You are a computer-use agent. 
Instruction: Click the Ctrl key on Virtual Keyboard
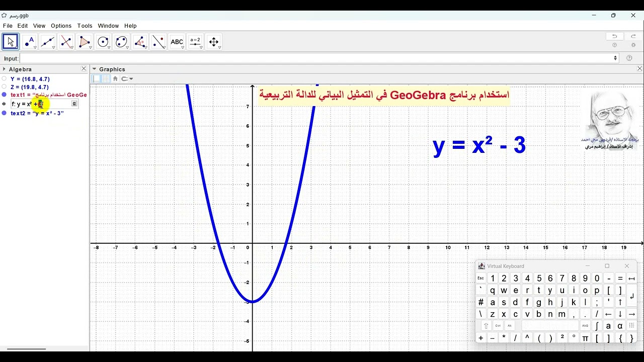click(x=498, y=326)
